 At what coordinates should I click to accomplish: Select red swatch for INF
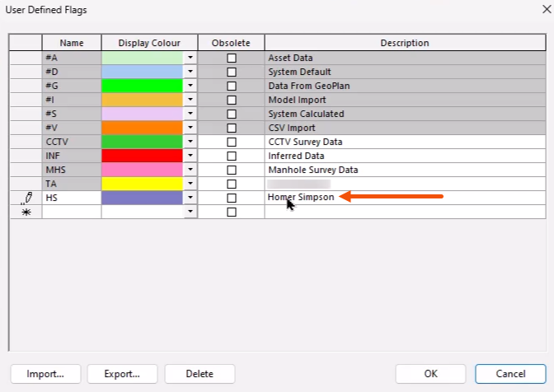coord(143,156)
